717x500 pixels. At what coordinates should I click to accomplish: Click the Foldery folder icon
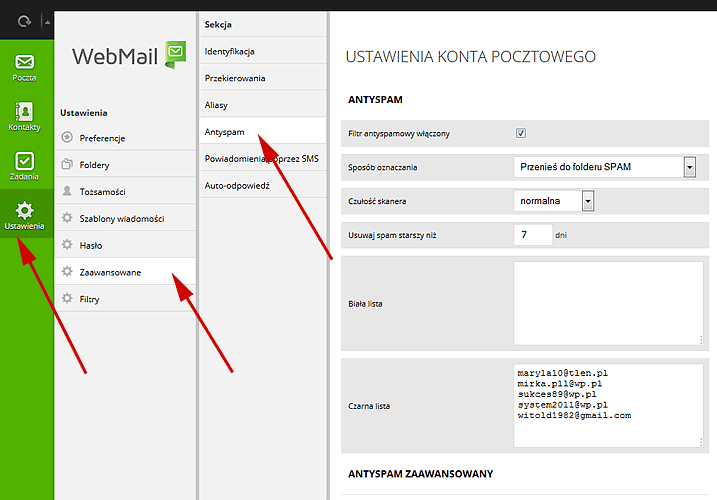67,164
